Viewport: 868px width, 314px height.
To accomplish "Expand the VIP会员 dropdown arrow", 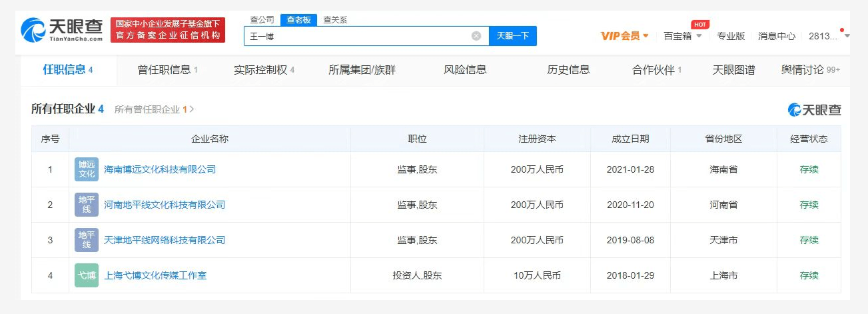I will [x=646, y=36].
